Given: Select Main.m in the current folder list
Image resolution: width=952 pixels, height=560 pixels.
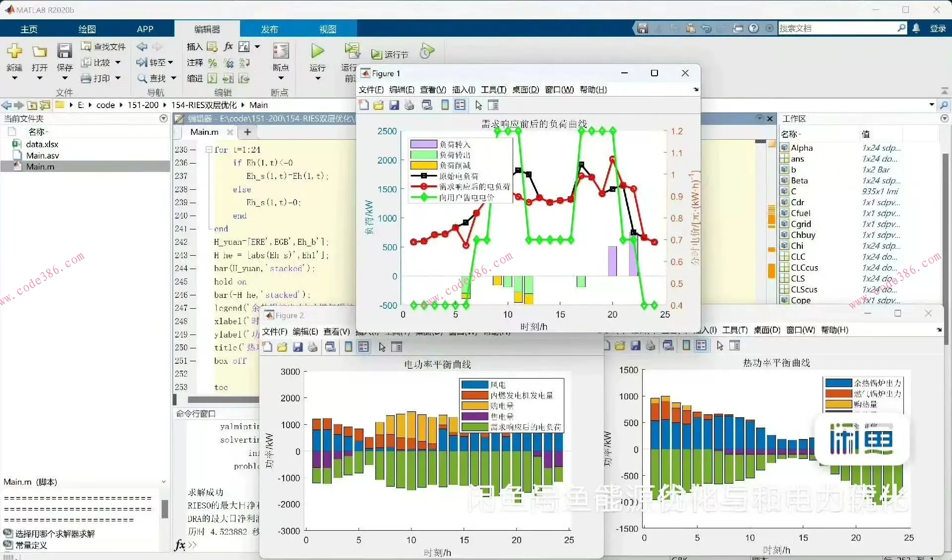Looking at the screenshot, I should (40, 167).
